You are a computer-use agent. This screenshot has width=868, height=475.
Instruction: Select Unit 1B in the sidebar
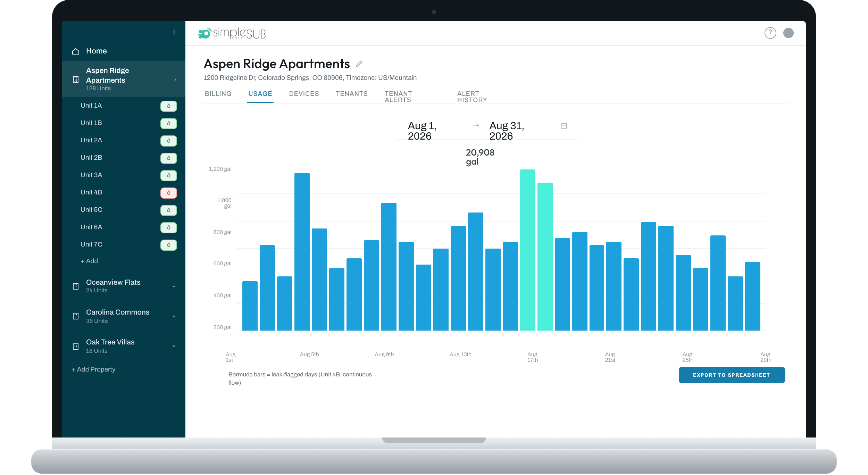pyautogui.click(x=91, y=123)
